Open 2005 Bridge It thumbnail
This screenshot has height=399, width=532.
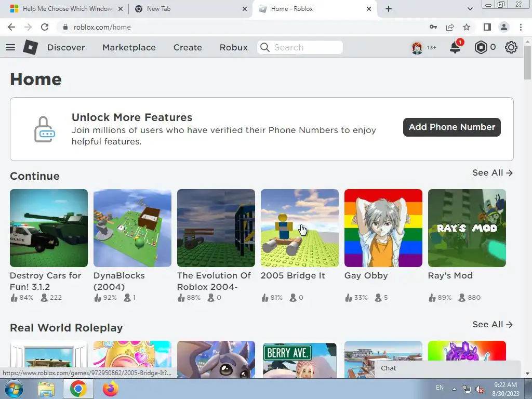pyautogui.click(x=300, y=228)
